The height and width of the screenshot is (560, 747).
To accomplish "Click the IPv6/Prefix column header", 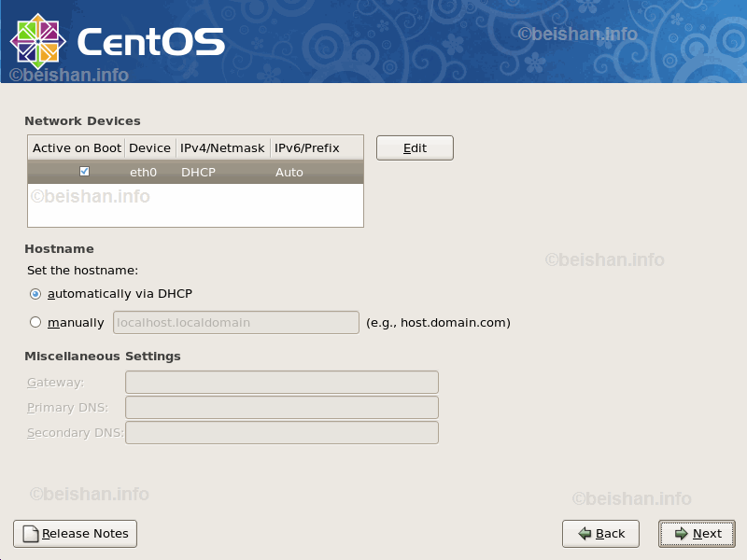I will (x=306, y=148).
